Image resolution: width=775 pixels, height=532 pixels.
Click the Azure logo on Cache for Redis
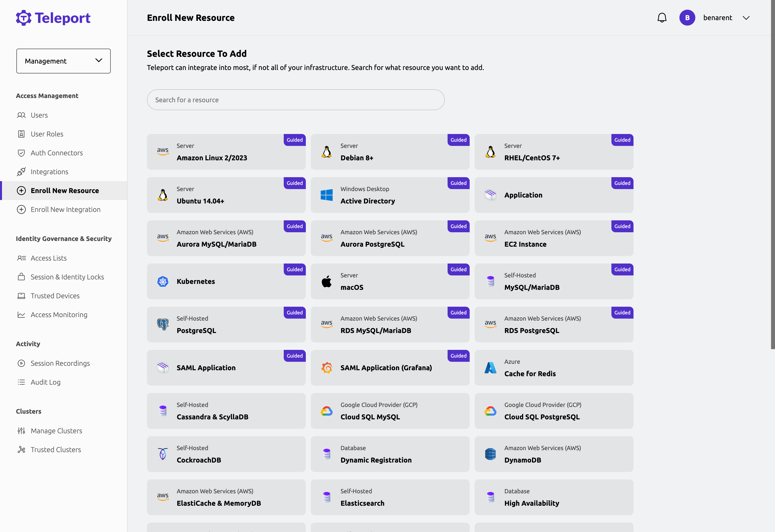(490, 368)
